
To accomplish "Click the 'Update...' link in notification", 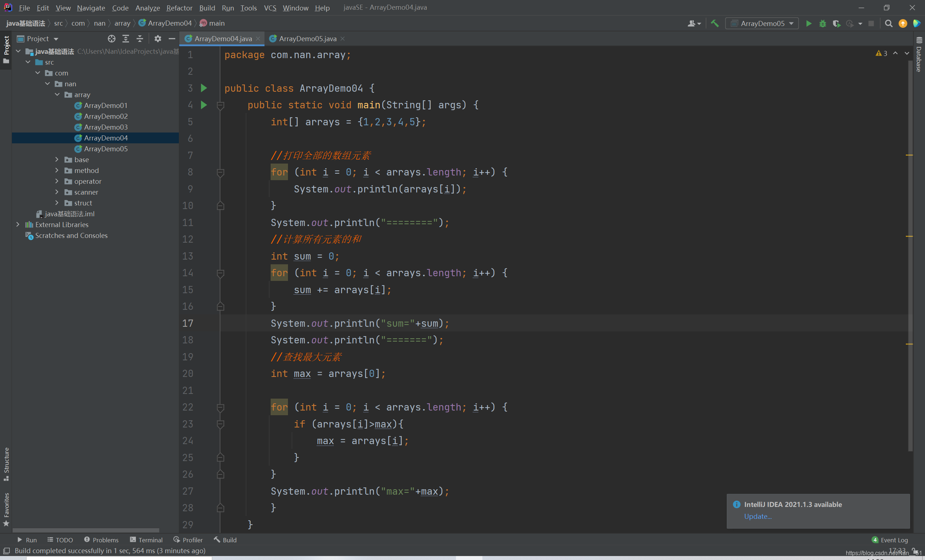I will point(758,516).
